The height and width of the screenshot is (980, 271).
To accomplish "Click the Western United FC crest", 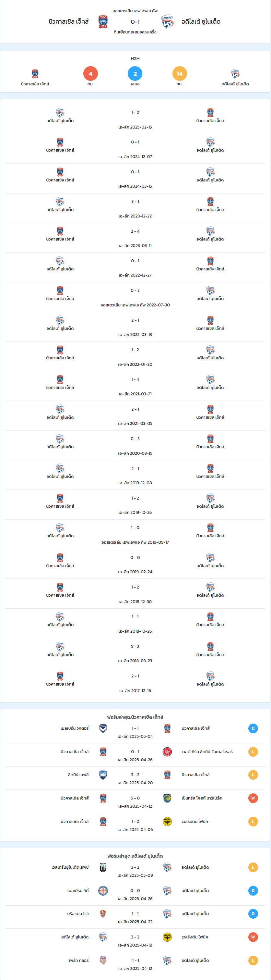I will (103, 868).
